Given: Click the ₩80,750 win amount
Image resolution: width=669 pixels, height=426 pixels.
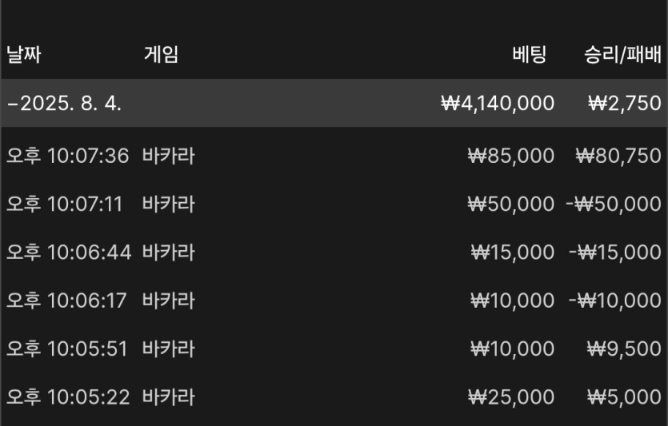Looking at the screenshot, I should 619,156.
